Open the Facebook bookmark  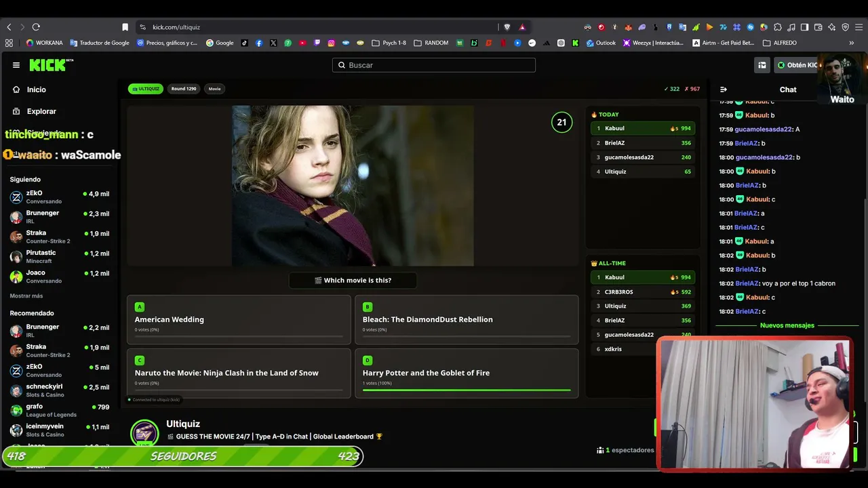point(259,43)
